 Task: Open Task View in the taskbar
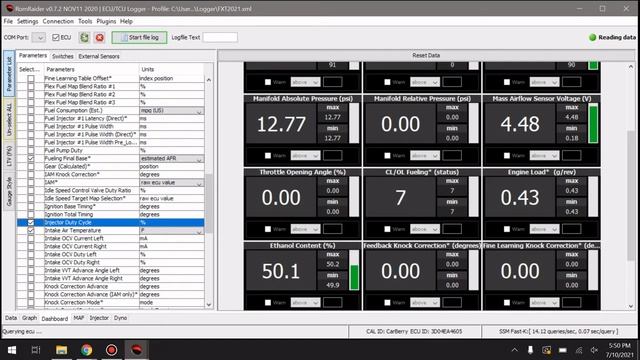(x=36, y=350)
